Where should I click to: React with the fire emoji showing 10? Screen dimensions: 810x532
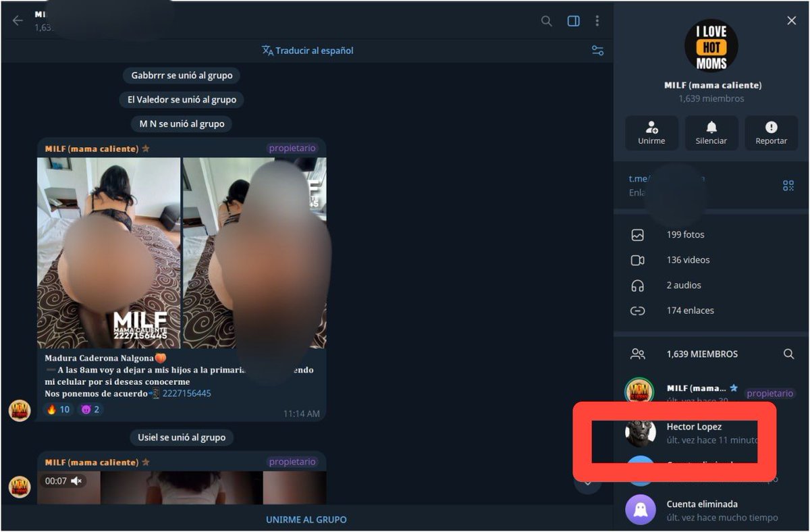click(x=58, y=409)
